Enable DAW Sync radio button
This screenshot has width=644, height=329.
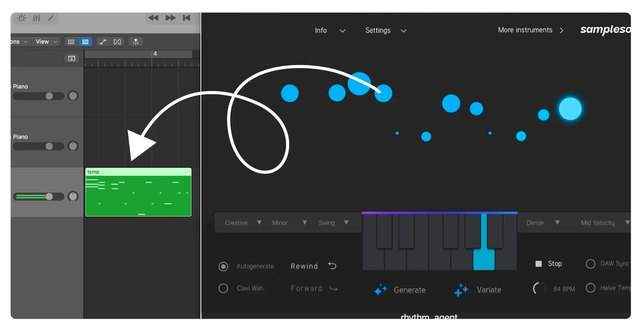pos(590,264)
